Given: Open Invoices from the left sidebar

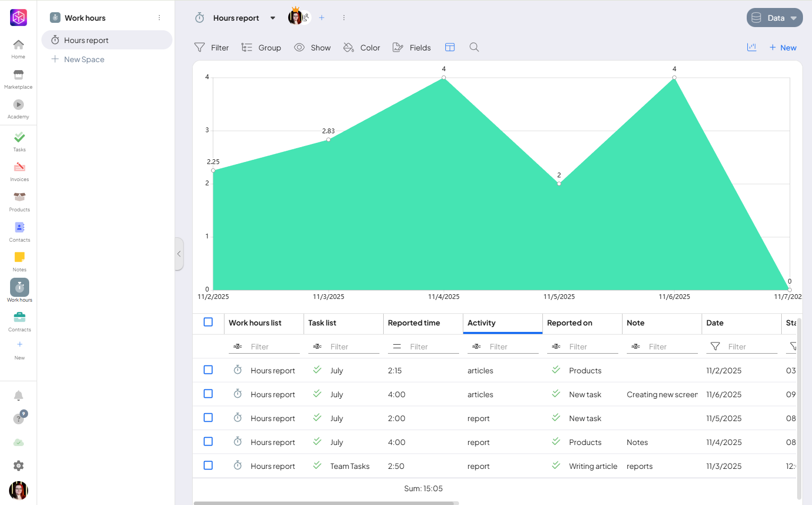Looking at the screenshot, I should click(x=19, y=172).
